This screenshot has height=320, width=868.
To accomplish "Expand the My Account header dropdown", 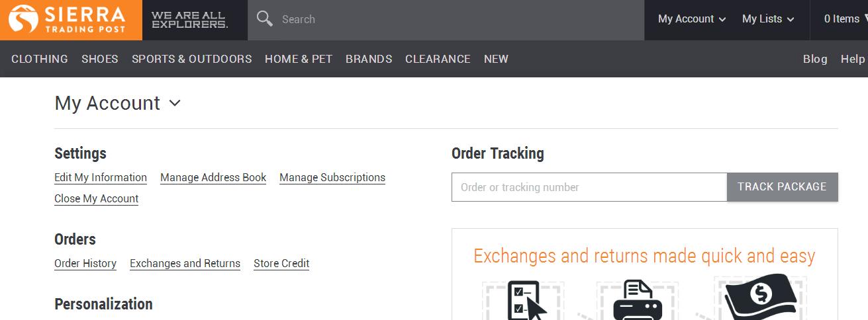I will point(692,19).
